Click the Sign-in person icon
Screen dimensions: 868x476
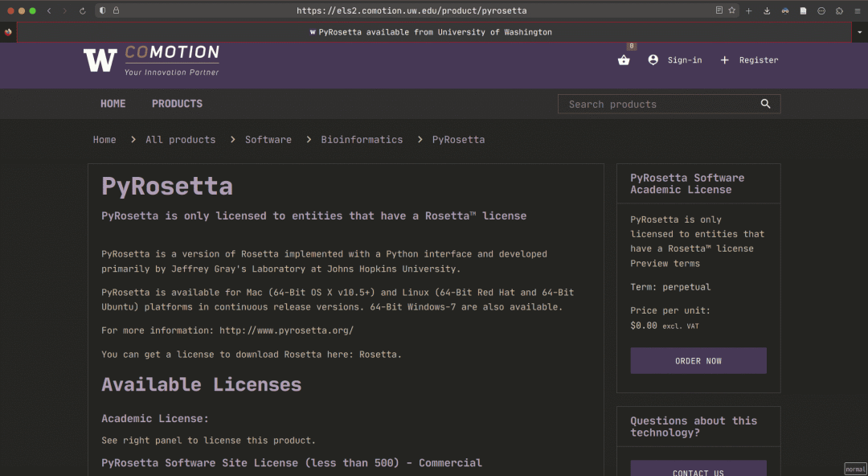coord(653,59)
